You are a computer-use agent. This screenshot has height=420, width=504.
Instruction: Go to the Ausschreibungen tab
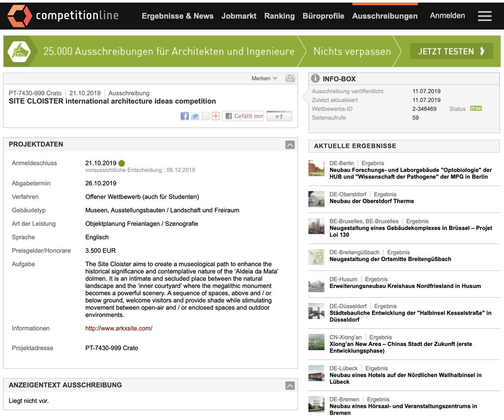coord(385,16)
